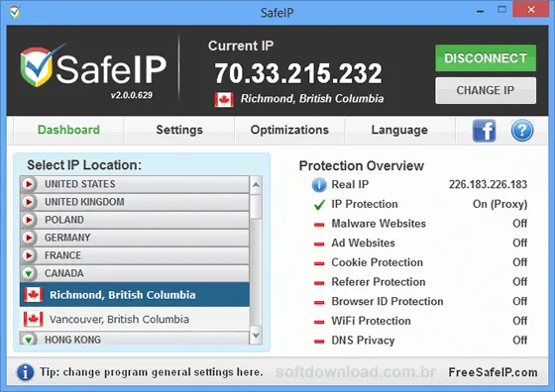The width and height of the screenshot is (555, 392).
Task: Toggle WiFi Protection Off status
Action: coord(519,321)
